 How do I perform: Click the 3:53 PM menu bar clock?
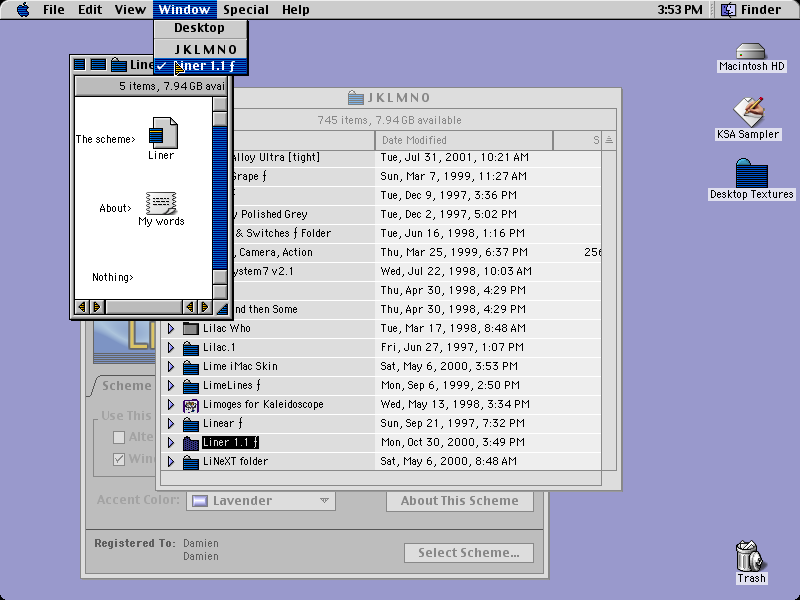(x=680, y=10)
